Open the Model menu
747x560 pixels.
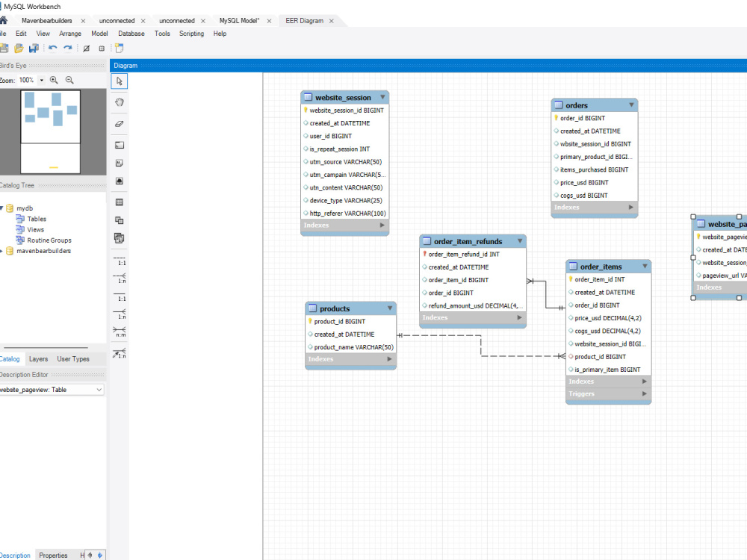[99, 34]
